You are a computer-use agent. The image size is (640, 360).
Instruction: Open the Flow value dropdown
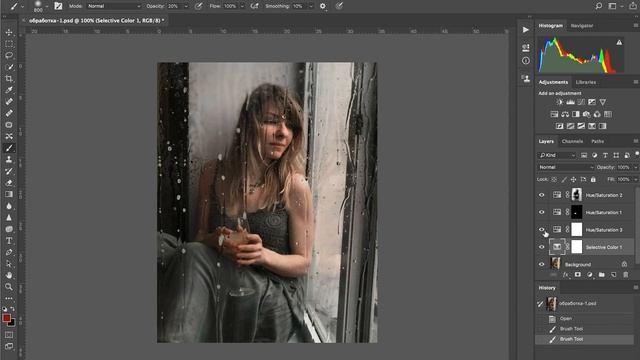242,6
